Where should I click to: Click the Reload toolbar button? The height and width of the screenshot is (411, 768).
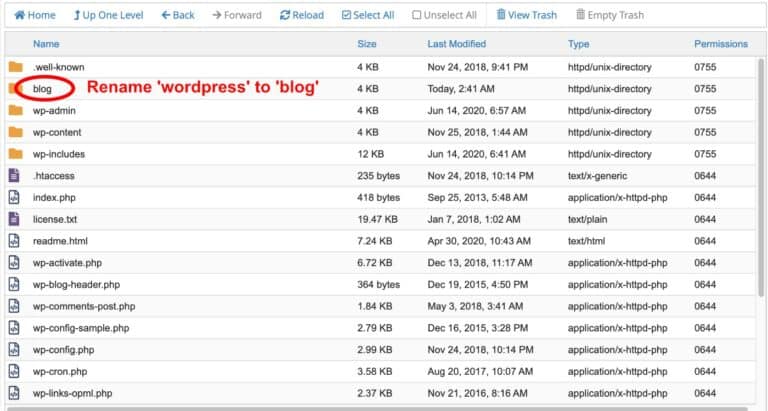coord(302,15)
